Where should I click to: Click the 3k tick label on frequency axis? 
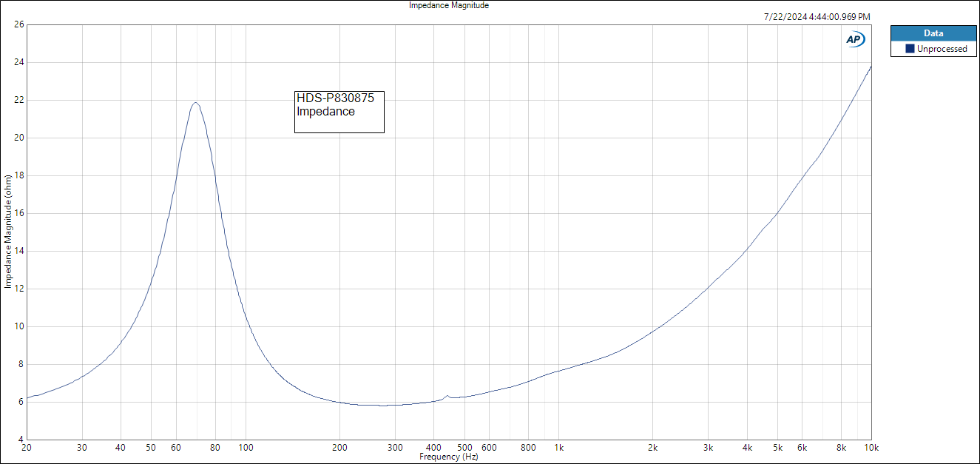pos(709,448)
